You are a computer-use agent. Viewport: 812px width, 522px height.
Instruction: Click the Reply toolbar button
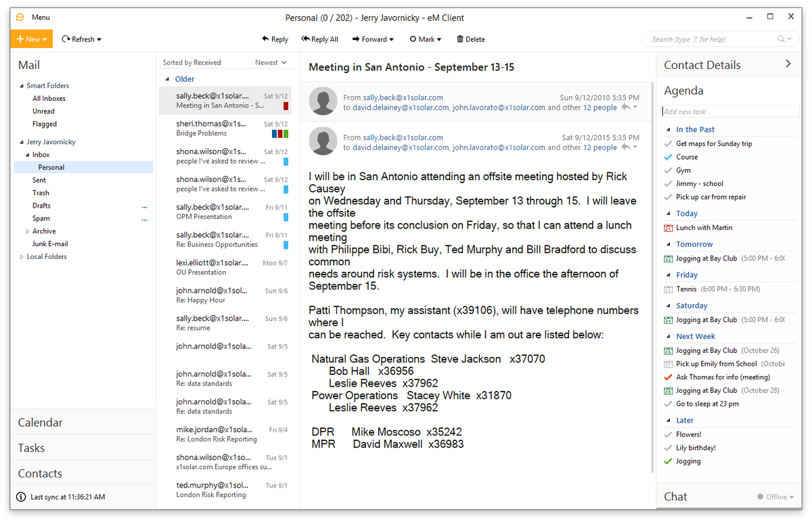275,39
